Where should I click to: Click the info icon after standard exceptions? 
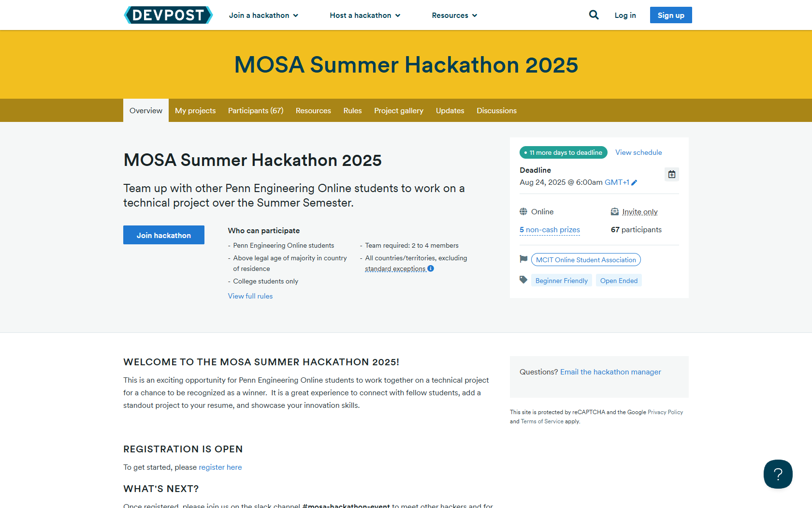431,269
